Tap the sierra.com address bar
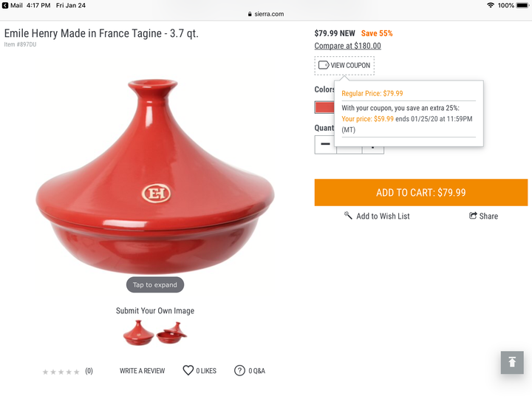The image size is (532, 399). (266, 14)
